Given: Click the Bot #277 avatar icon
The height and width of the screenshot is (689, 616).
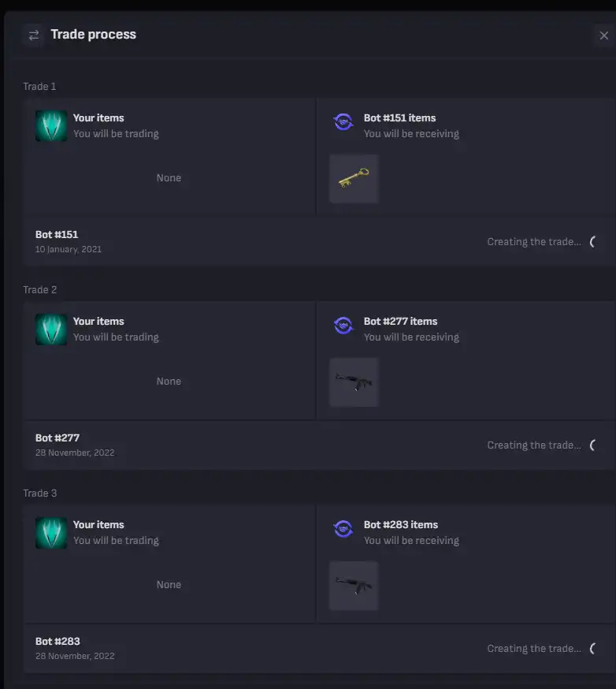Looking at the screenshot, I should tap(343, 325).
